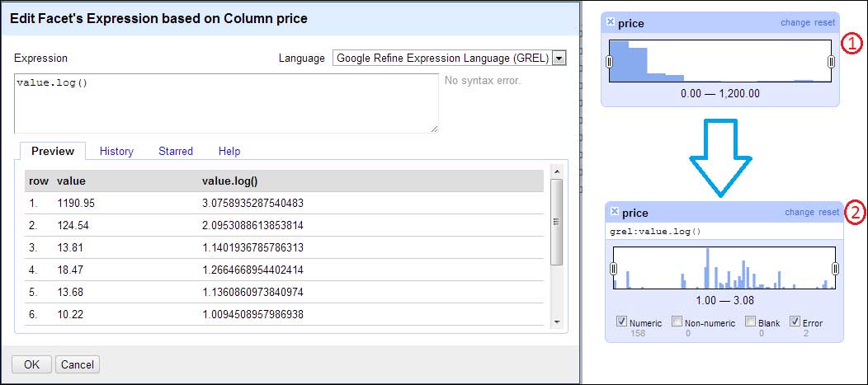Switch to the History tab
The image size is (868, 385).
tap(116, 152)
